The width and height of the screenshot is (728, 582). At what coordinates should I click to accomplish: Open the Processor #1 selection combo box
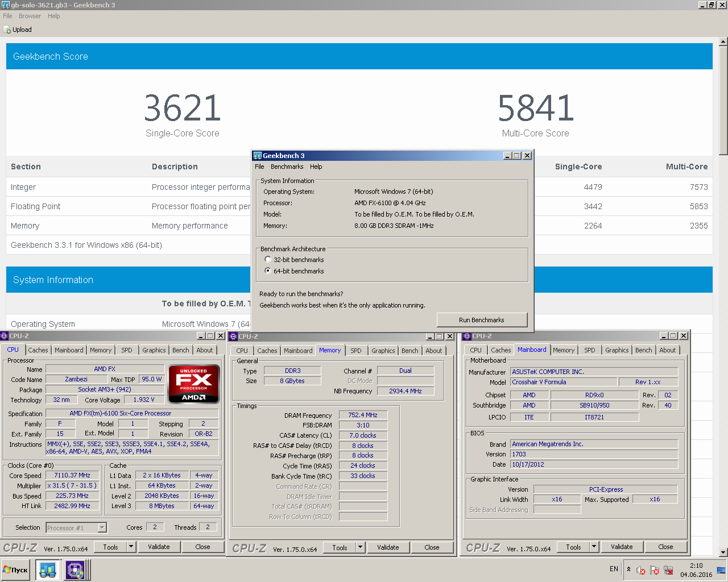click(x=76, y=527)
